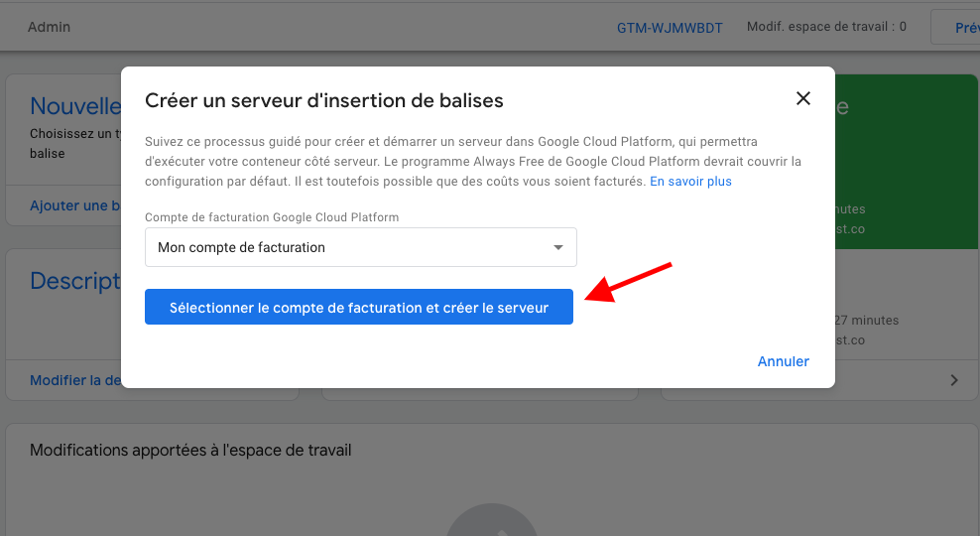The width and height of the screenshot is (980, 536).
Task: Click the Modifier la description link
Action: click(x=75, y=380)
